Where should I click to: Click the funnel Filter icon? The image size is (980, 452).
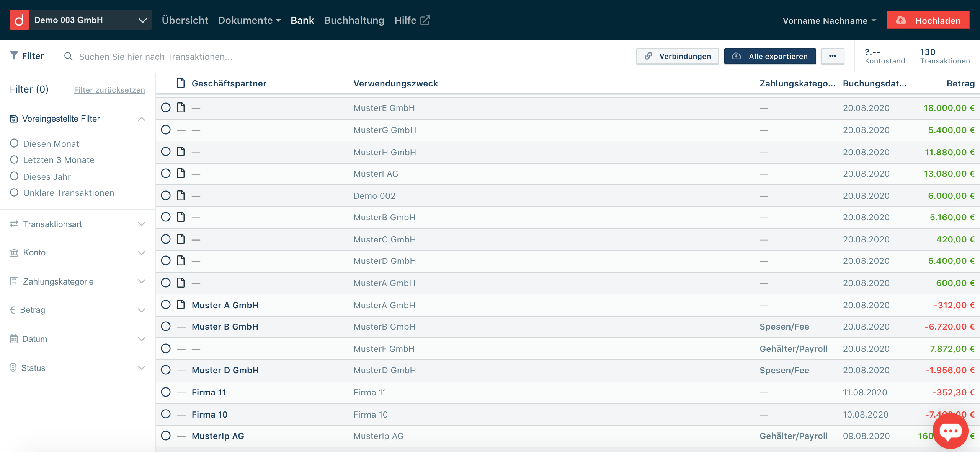pos(14,56)
